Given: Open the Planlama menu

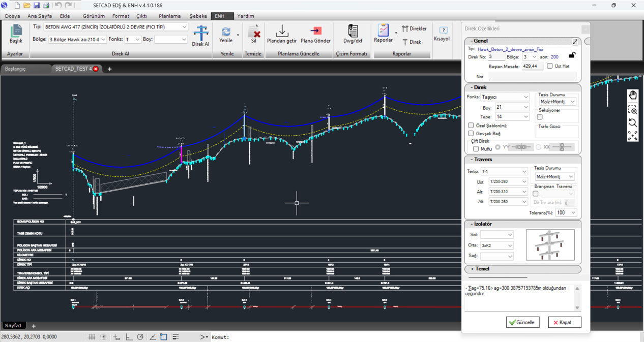Looking at the screenshot, I should click(x=169, y=16).
